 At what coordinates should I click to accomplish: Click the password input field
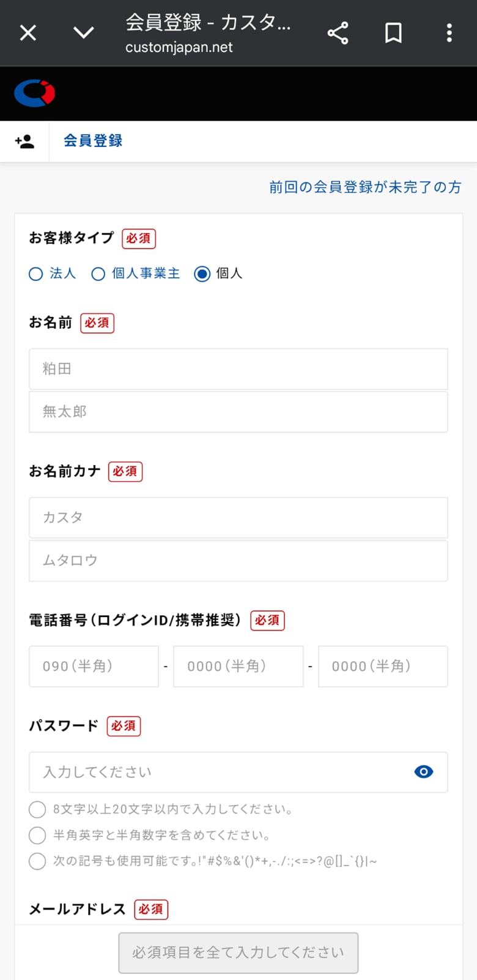pos(220,772)
